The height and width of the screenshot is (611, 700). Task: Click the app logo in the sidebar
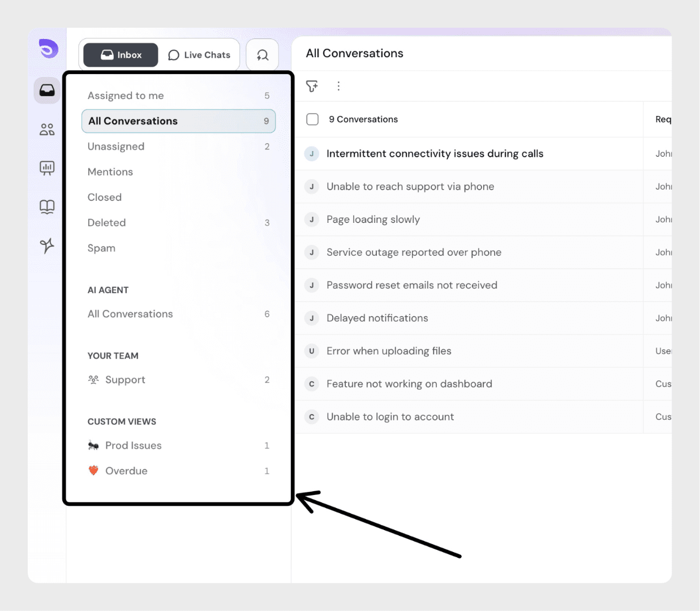[48, 49]
